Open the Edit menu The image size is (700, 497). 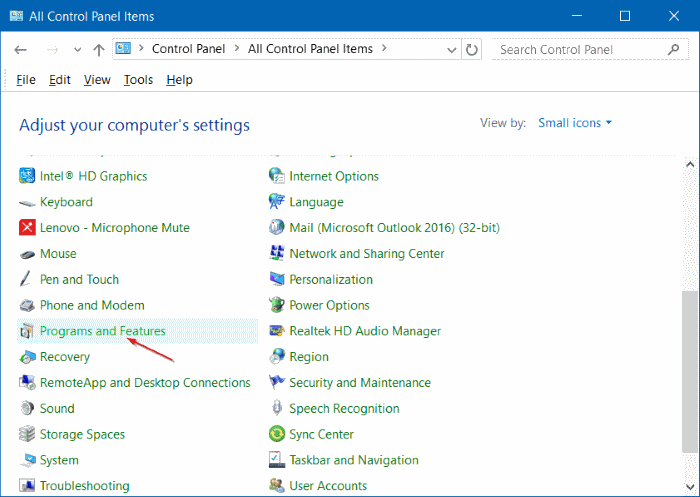tap(60, 80)
